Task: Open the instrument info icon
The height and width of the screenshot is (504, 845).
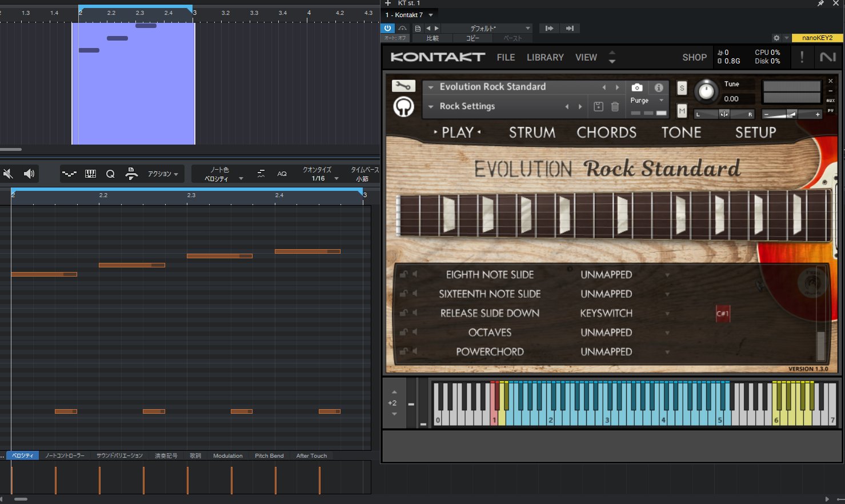Action: point(659,87)
